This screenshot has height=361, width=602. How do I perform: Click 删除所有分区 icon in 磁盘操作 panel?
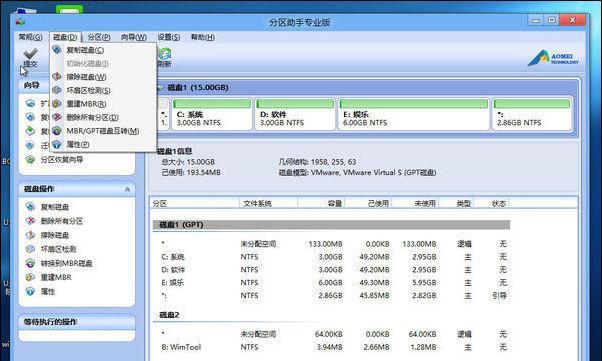[30, 221]
